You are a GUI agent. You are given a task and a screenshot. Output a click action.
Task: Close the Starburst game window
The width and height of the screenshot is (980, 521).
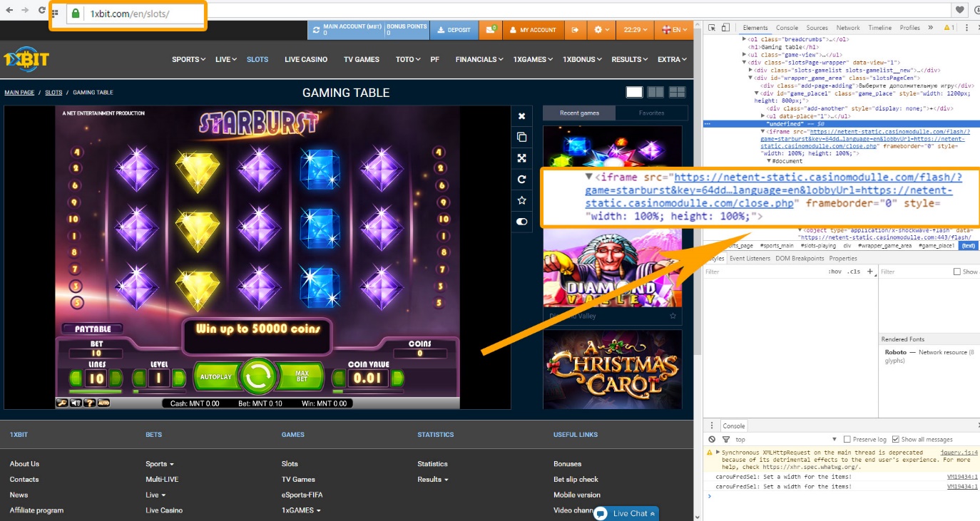click(521, 116)
